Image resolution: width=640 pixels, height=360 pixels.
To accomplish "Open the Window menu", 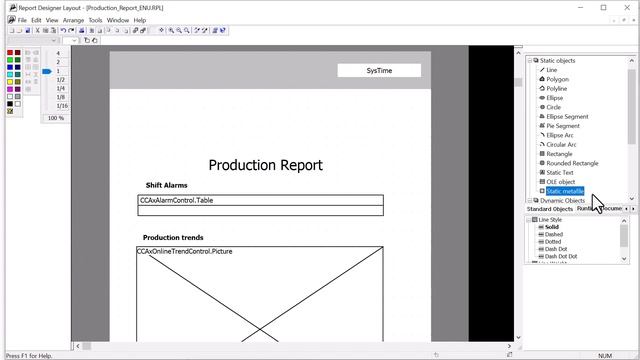I will click(x=118, y=20).
